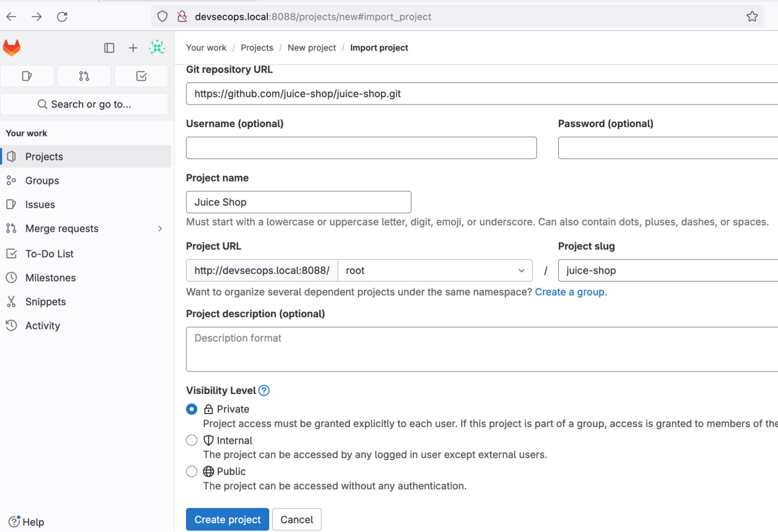Open Search or go to box
The image size is (778, 532).
pos(84,104)
